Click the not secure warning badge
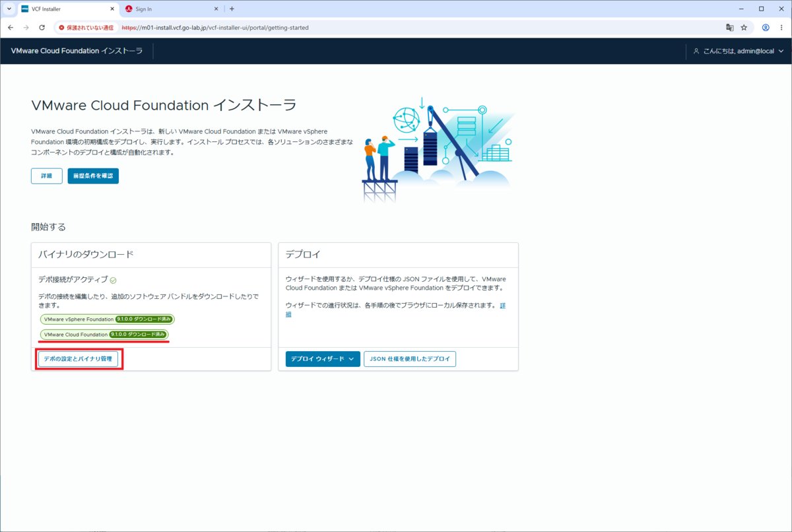Viewport: 792px width, 532px height. pos(86,28)
